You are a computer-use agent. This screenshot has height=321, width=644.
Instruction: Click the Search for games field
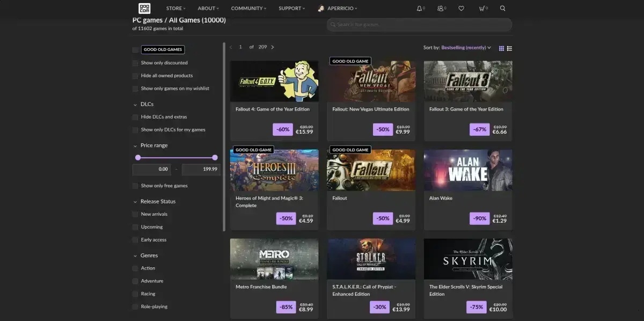[x=419, y=25]
